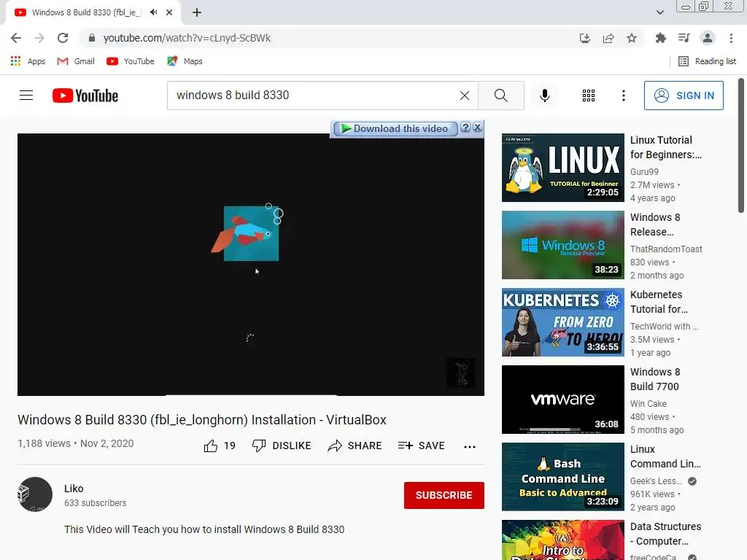747x560 pixels.
Task: Click Win Cake channel name
Action: (x=649, y=403)
